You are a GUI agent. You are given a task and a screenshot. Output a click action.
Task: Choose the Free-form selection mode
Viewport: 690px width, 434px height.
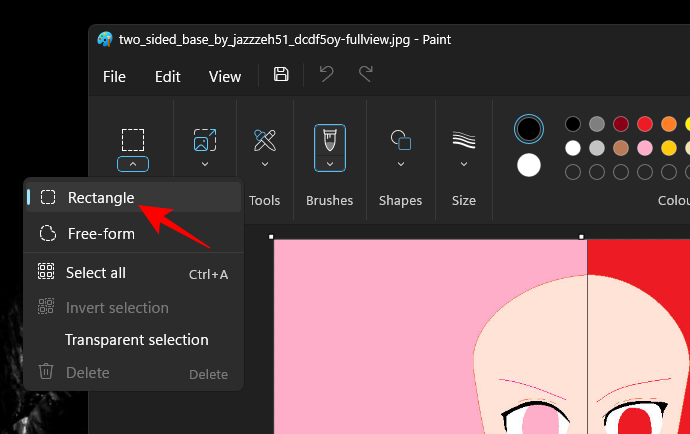click(100, 234)
